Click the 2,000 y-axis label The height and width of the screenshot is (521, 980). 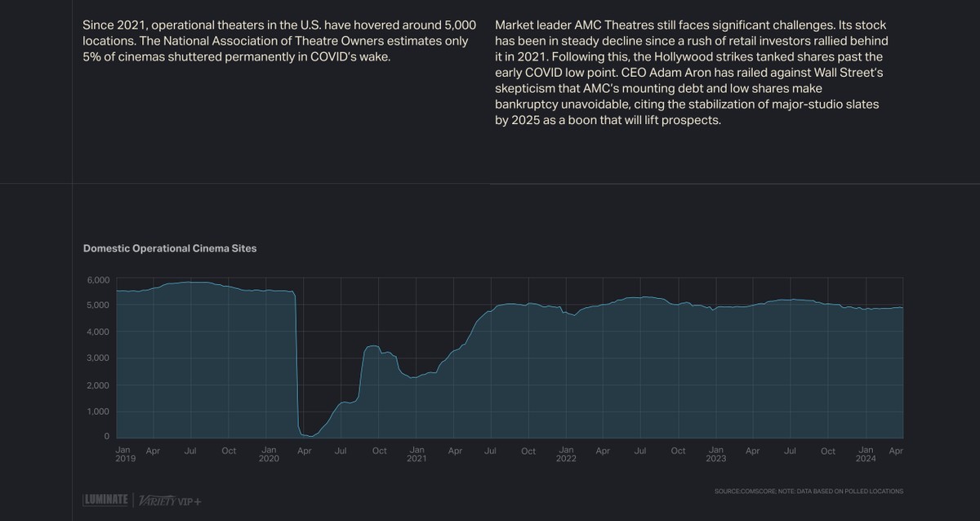[x=98, y=385]
